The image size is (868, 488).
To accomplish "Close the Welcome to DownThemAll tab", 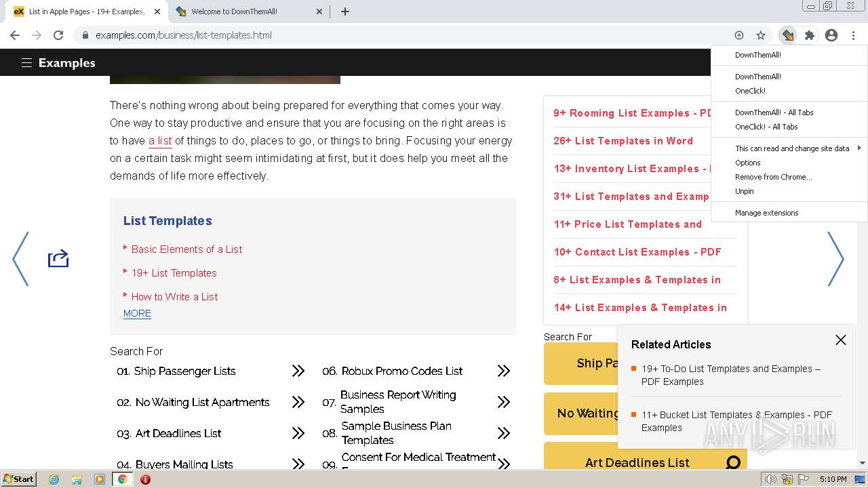I will (x=320, y=12).
